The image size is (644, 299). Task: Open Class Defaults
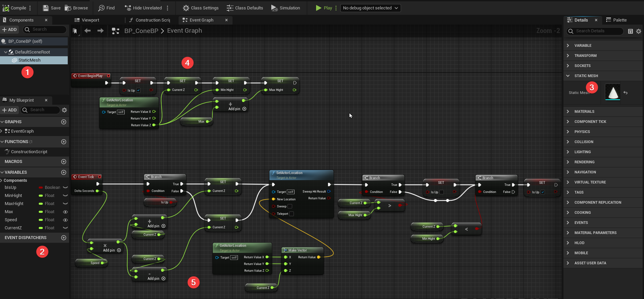click(245, 8)
